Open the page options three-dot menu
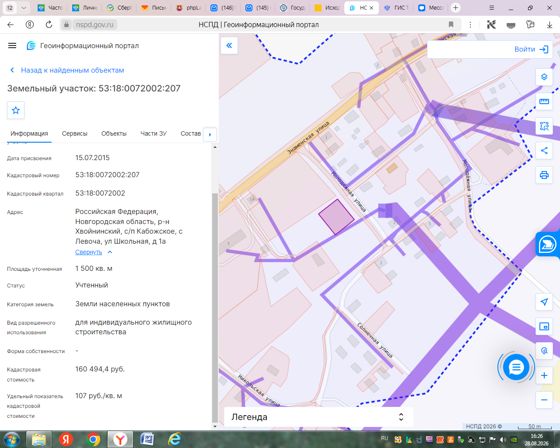The height and width of the screenshot is (448, 560). tap(470, 25)
